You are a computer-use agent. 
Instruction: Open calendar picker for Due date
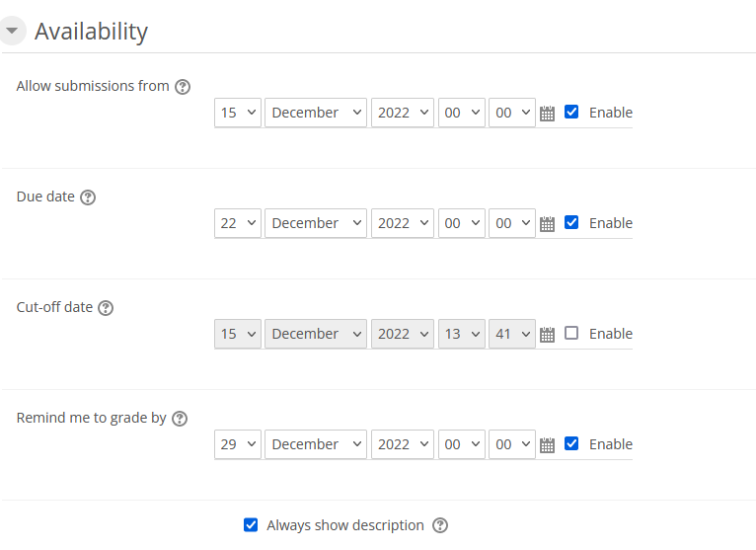[548, 224]
